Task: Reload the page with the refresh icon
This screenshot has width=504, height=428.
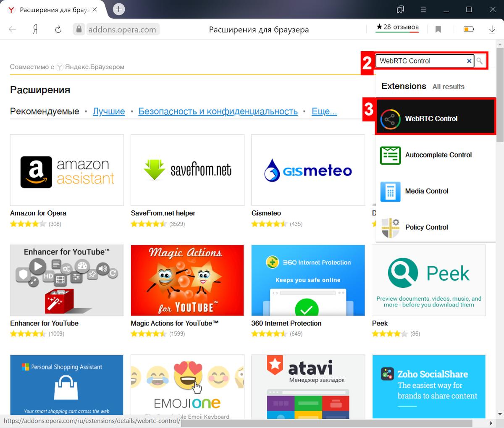Action: click(58, 29)
